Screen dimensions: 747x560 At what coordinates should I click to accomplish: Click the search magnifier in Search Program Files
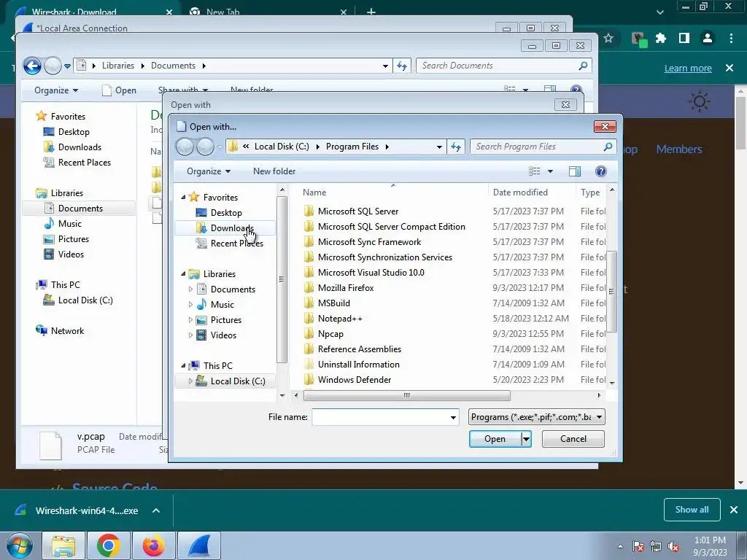(608, 147)
